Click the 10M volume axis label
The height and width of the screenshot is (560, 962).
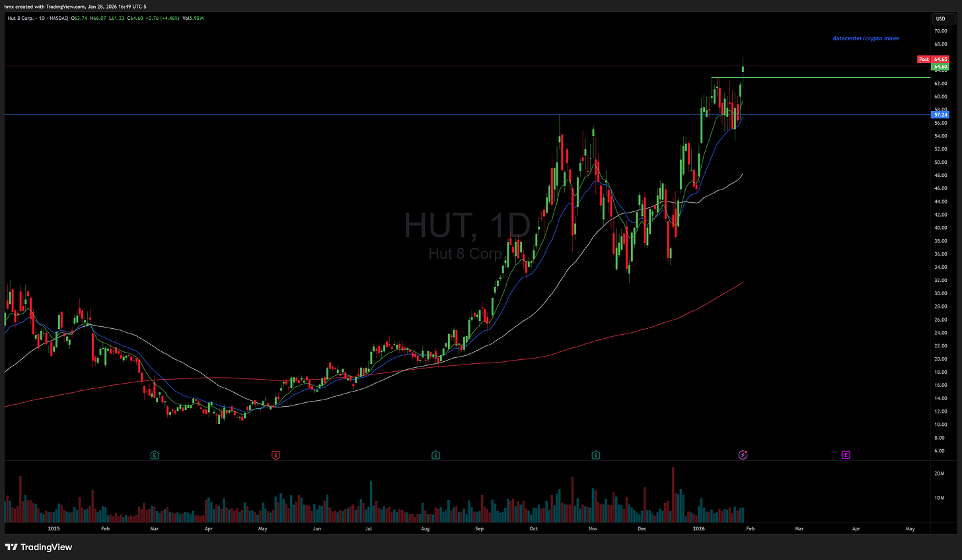[x=938, y=498]
